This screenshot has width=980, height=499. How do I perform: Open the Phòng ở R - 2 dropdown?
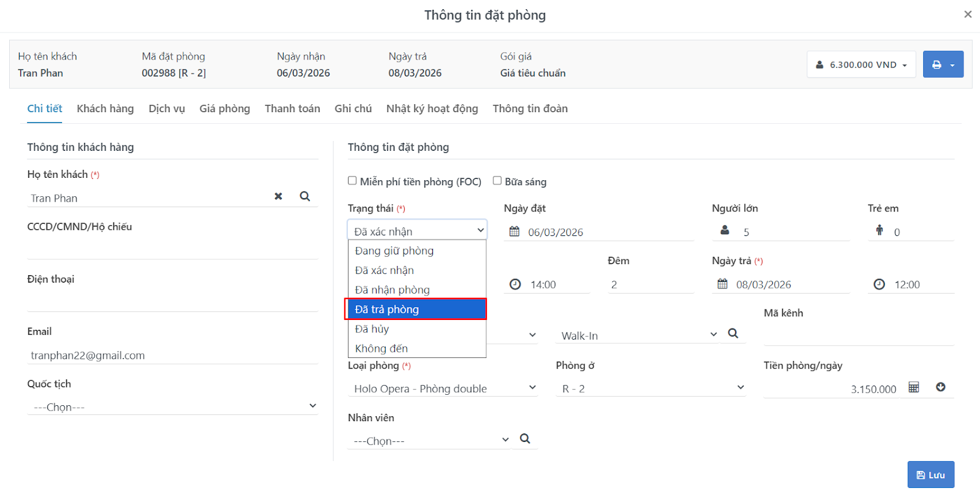click(x=650, y=388)
